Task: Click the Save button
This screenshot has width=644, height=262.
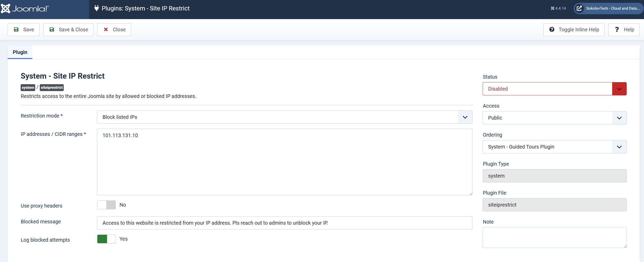Action: point(23,30)
